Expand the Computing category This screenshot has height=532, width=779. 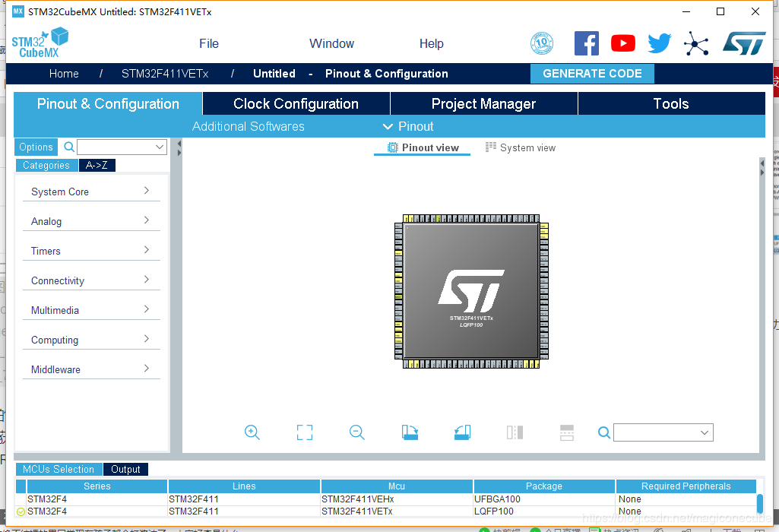pyautogui.click(x=91, y=340)
